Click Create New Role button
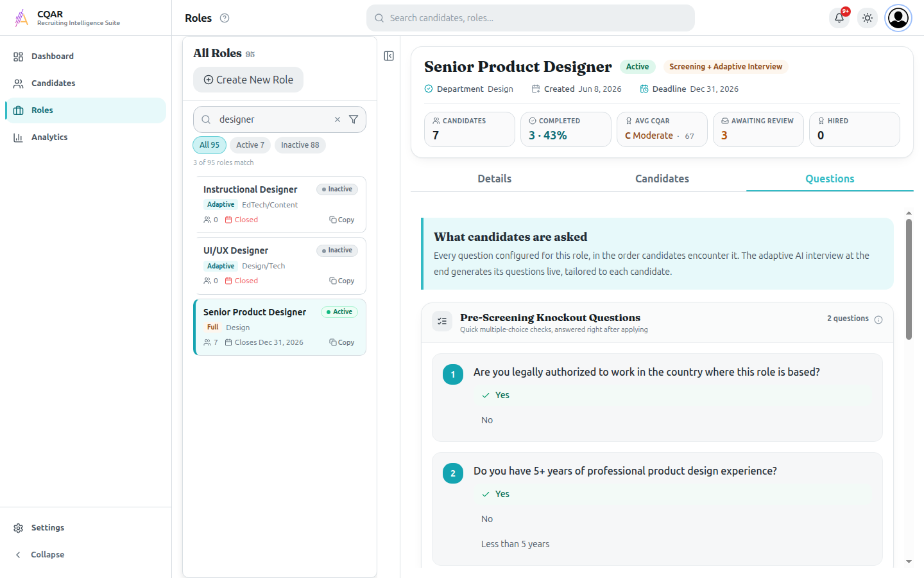Image resolution: width=924 pixels, height=578 pixels. point(248,80)
